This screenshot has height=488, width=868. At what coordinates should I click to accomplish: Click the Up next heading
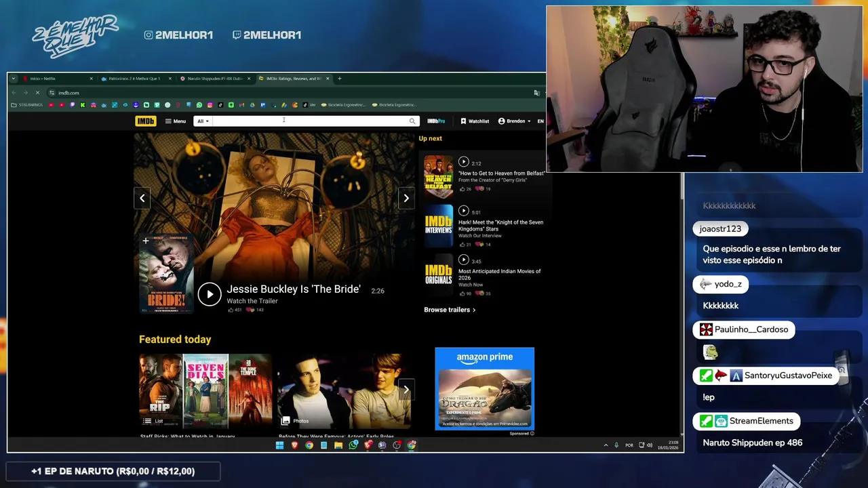[430, 138]
